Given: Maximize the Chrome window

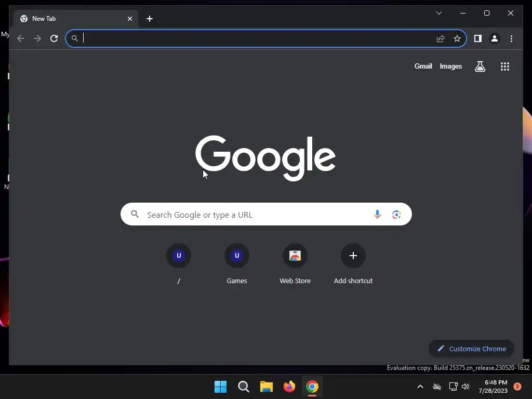Looking at the screenshot, I should tap(486, 13).
